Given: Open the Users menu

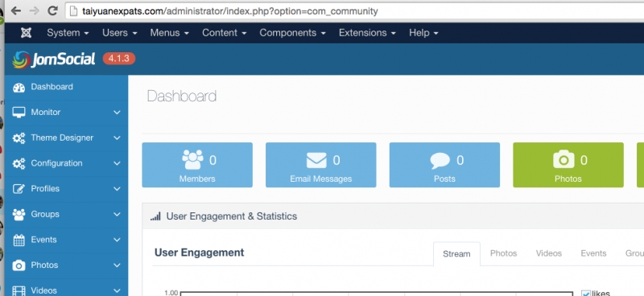Looking at the screenshot, I should (119, 33).
